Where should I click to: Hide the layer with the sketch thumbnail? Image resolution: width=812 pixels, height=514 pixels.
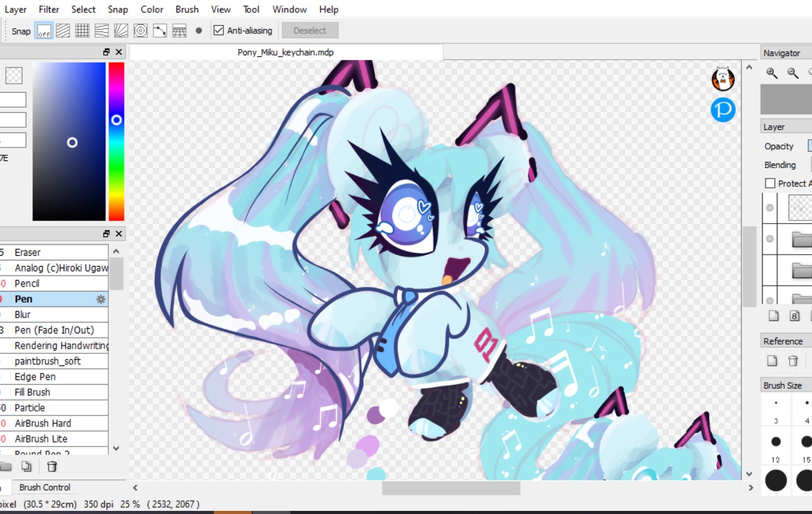770,208
